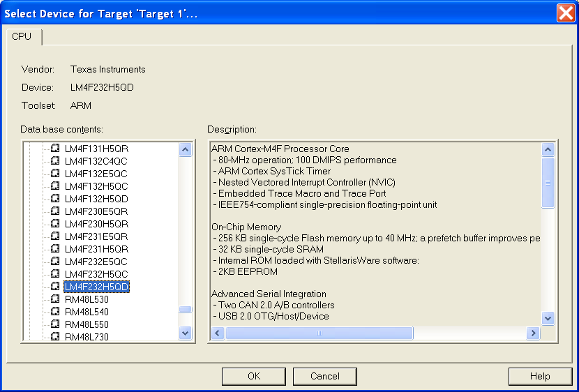Select device RM48L530
The height and width of the screenshot is (392, 579).
pyautogui.click(x=87, y=299)
